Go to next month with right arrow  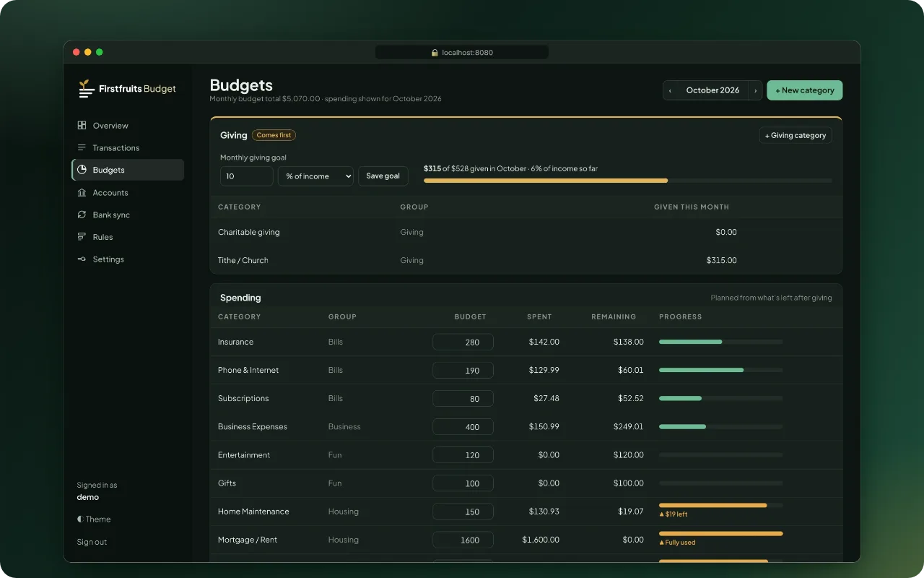coord(755,90)
